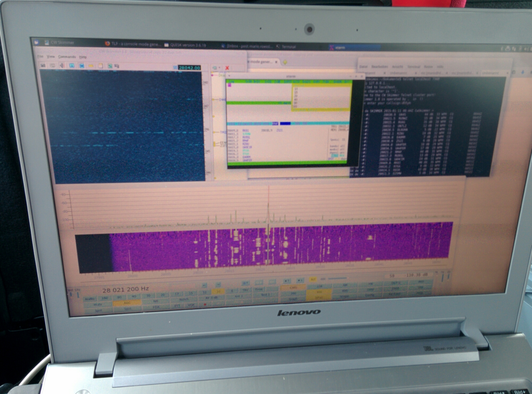532x394 pixels.
Task: Open File menu in CW Skimmer
Action: [40, 56]
